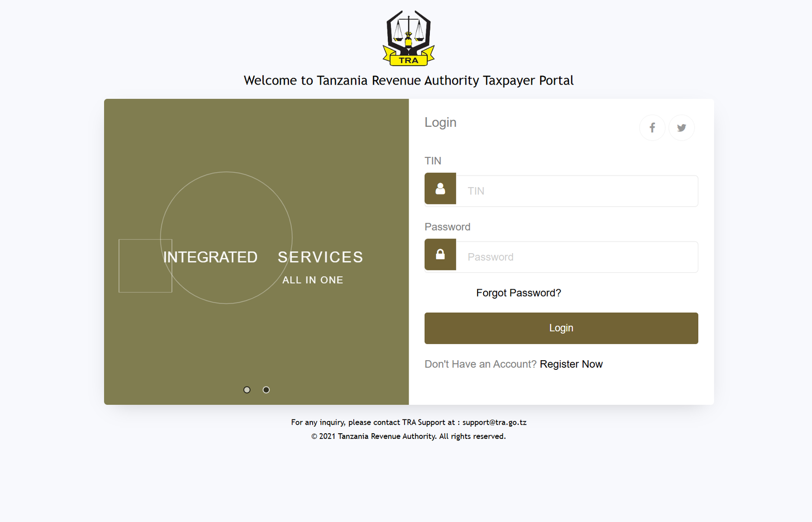The height and width of the screenshot is (522, 812).
Task: Click the lock icon beside Password field
Action: (440, 255)
